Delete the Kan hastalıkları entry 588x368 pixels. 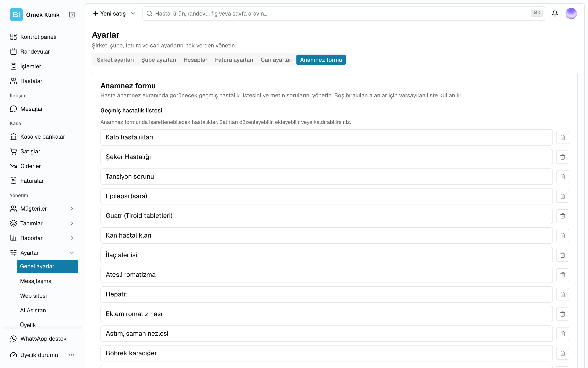click(562, 236)
